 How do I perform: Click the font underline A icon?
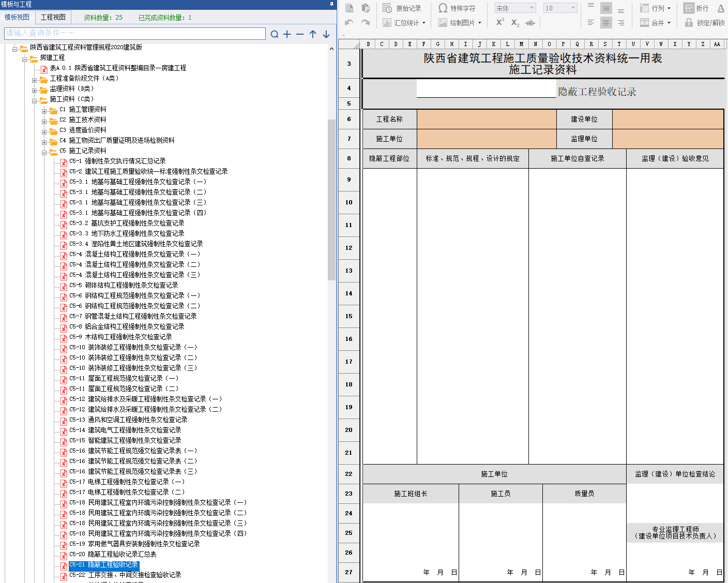coord(721,8)
